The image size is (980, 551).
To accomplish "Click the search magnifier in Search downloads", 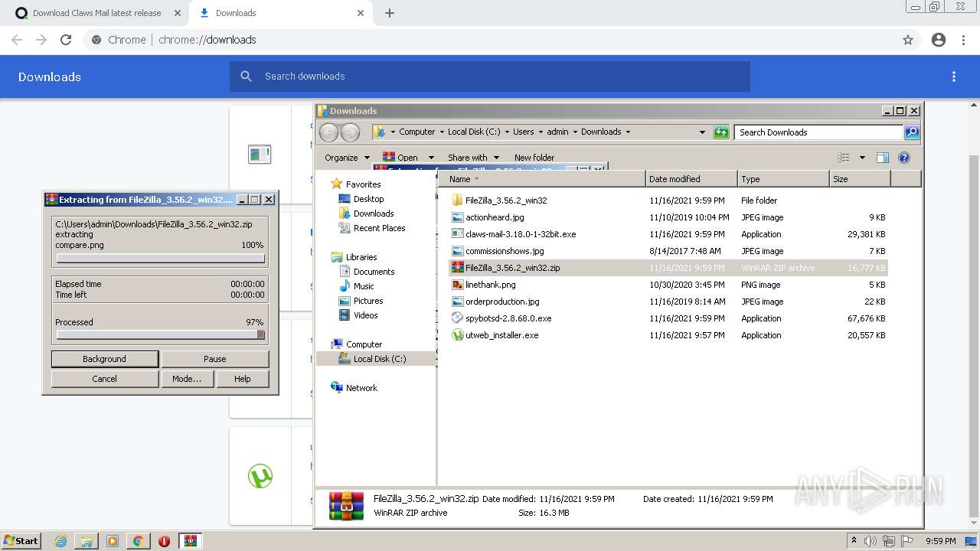I will pyautogui.click(x=246, y=77).
